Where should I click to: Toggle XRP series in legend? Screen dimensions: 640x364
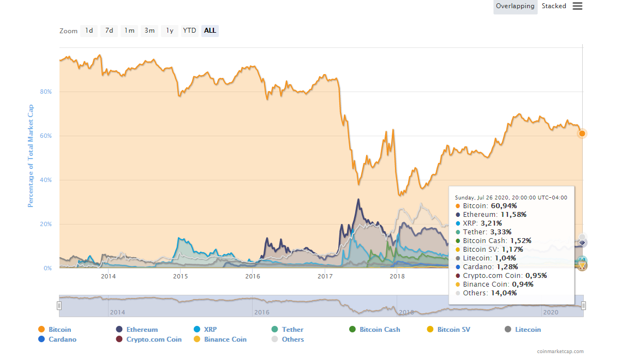205,329
